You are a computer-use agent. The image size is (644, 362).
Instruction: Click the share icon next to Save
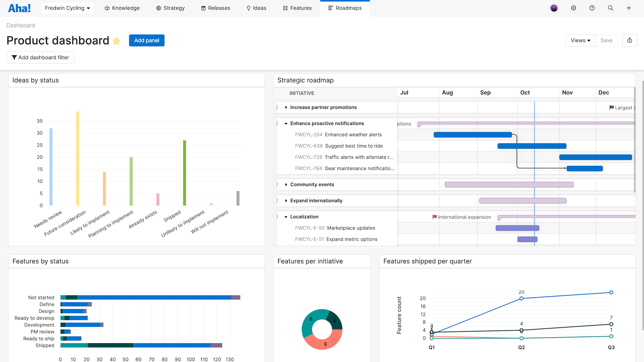(630, 40)
